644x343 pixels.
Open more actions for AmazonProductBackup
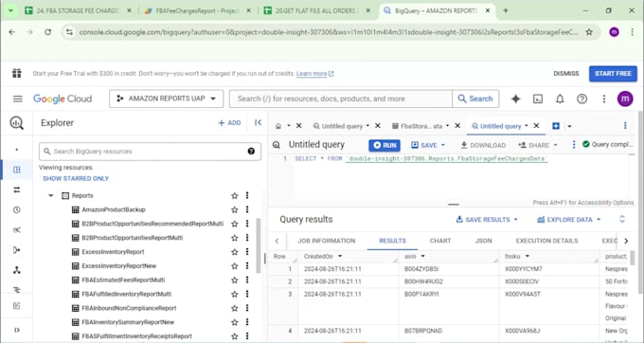pyautogui.click(x=247, y=209)
